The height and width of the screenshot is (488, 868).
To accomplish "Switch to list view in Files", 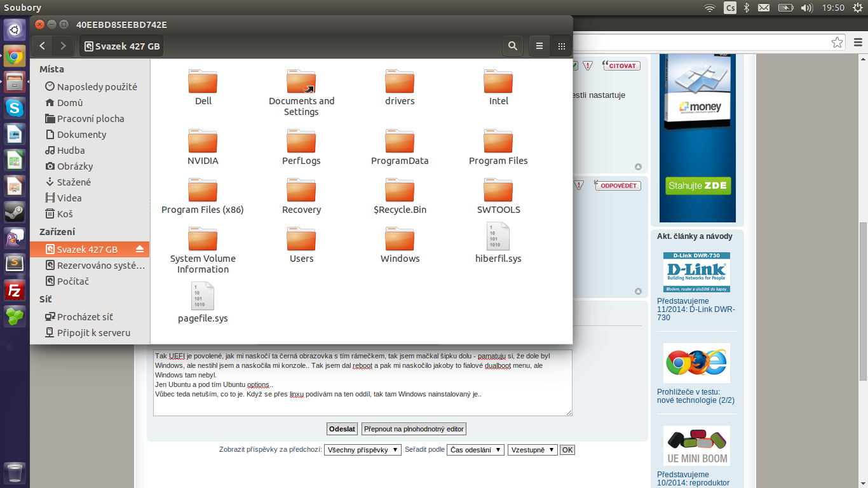I will coord(539,46).
